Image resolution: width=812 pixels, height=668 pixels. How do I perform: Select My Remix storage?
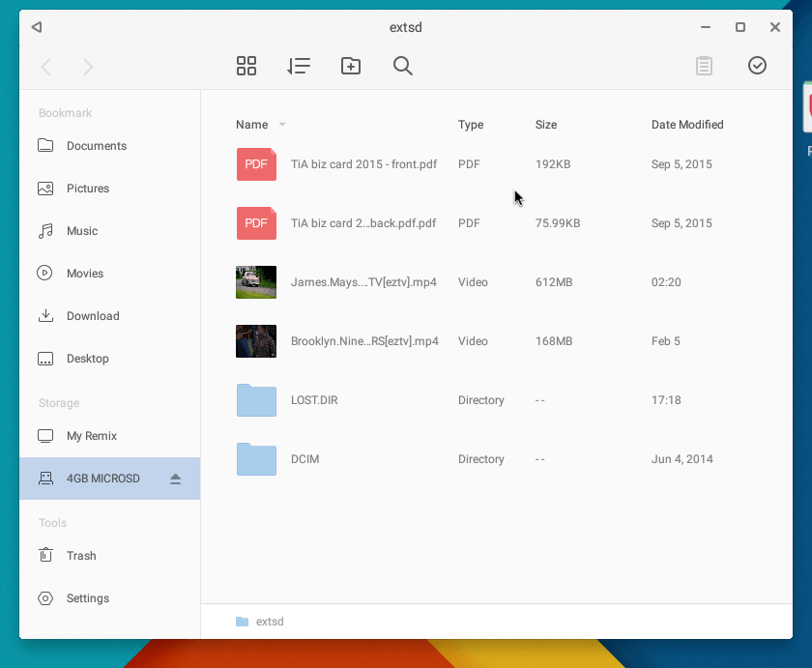91,436
